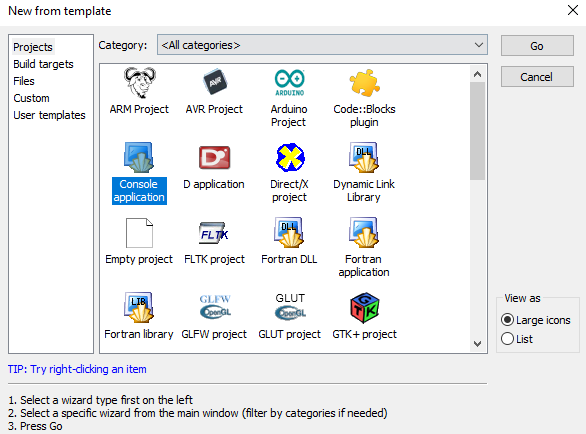586x434 pixels.
Task: Open the Files wizard type
Action: point(24,81)
